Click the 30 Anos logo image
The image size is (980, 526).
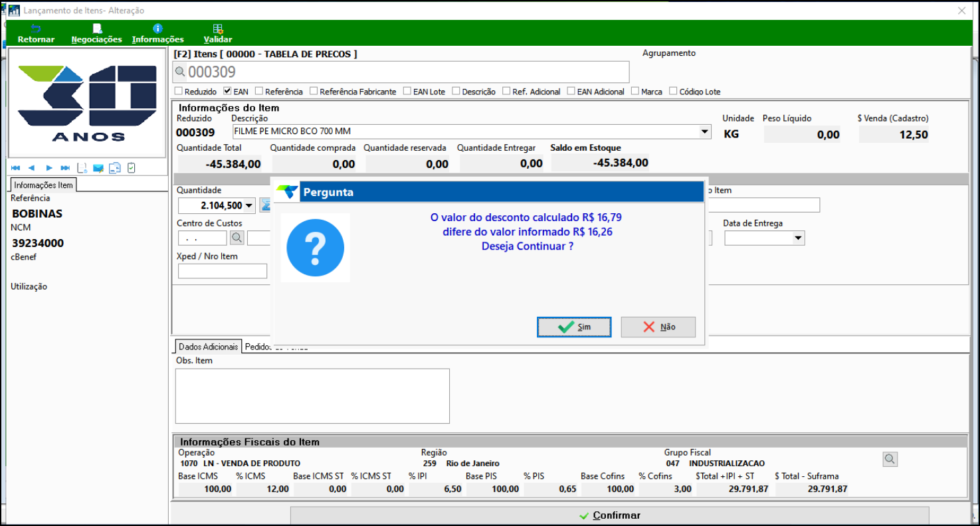coord(87,103)
